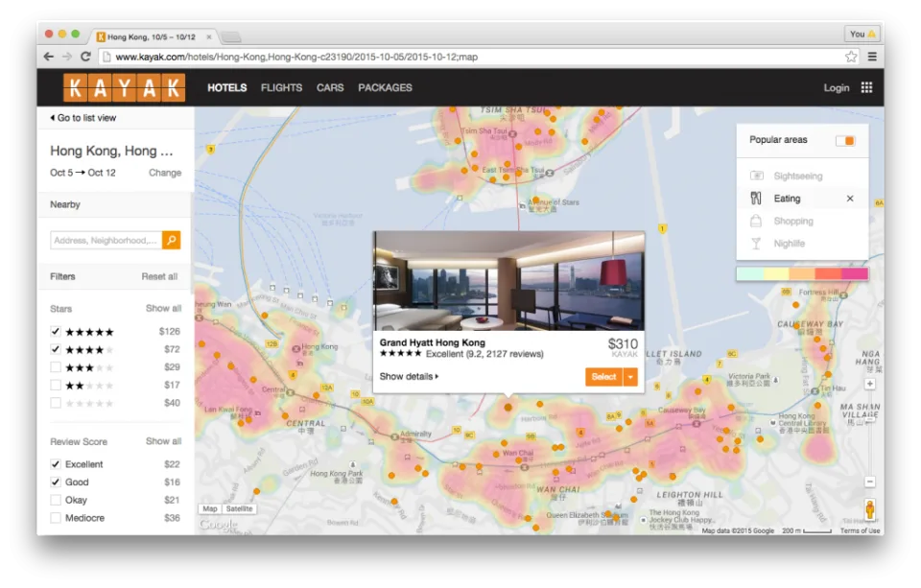The height and width of the screenshot is (588, 921).
Task: Open the dropdown arrow beside Select
Action: pyautogui.click(x=630, y=377)
